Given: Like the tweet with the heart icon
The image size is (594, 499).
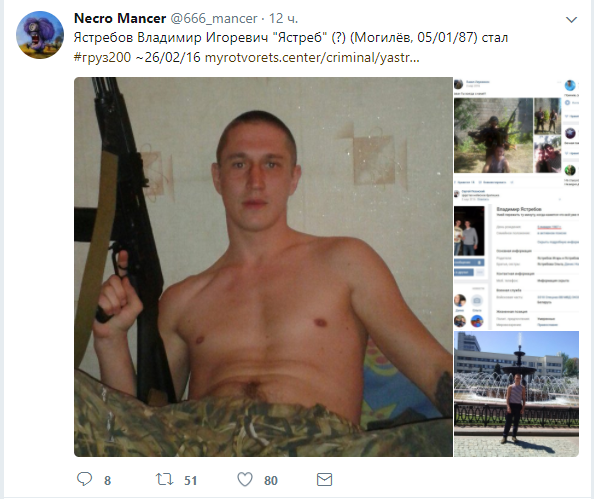Looking at the screenshot, I should (x=245, y=479).
